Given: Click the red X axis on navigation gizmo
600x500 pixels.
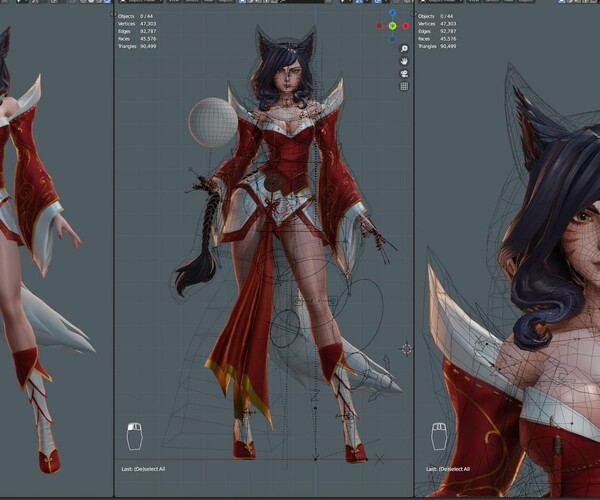Looking at the screenshot, I should point(406,26).
